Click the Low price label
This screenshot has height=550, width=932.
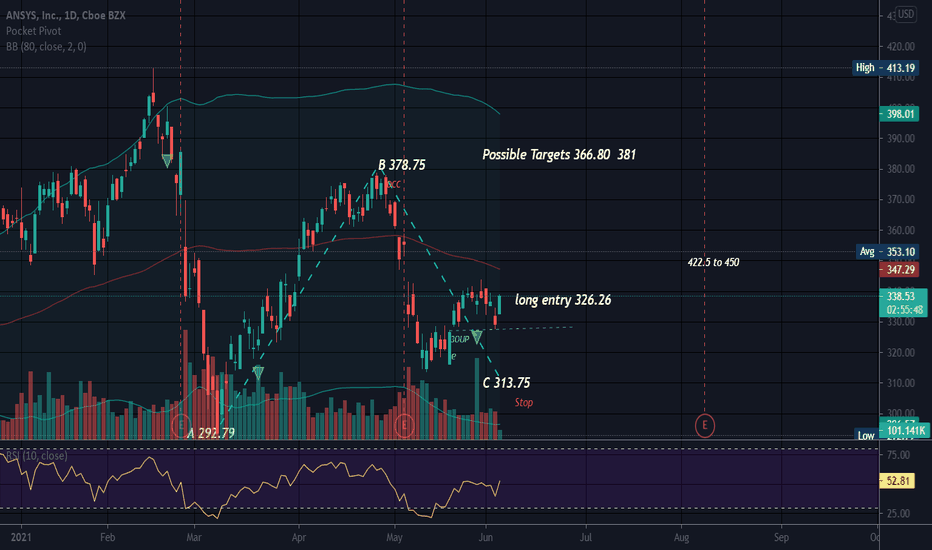866,436
